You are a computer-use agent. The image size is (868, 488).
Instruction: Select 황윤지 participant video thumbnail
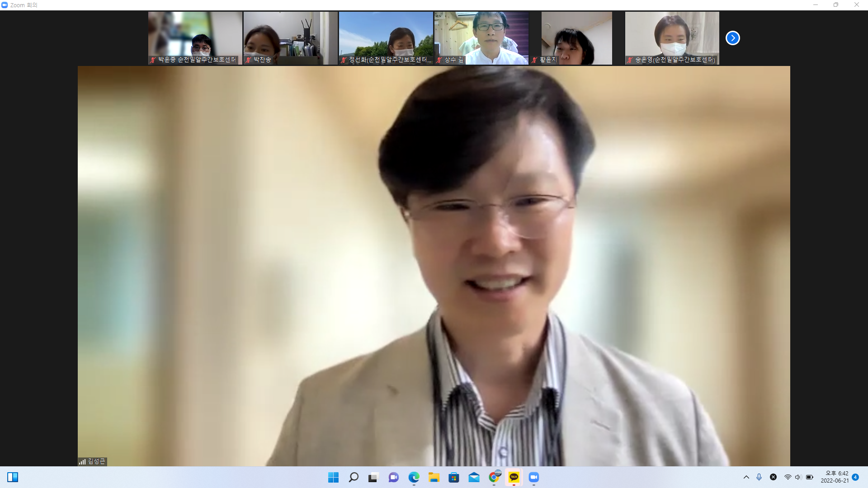tap(577, 38)
